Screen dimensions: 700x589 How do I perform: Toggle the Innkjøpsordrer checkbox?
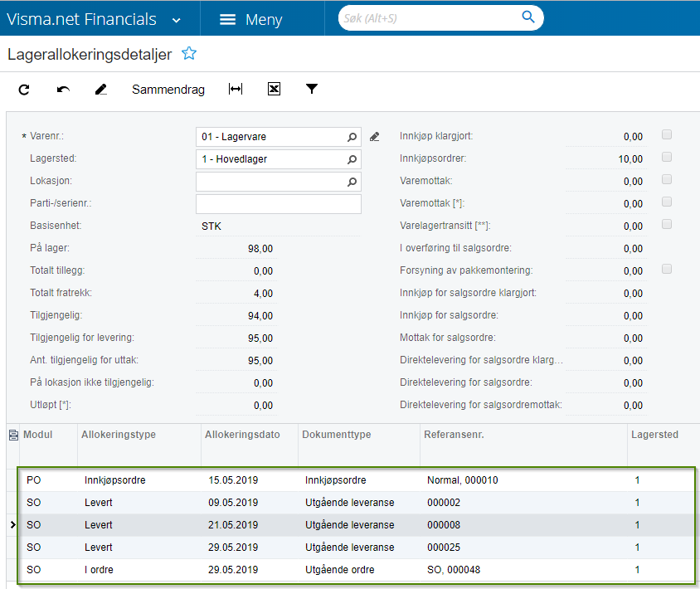tap(667, 157)
